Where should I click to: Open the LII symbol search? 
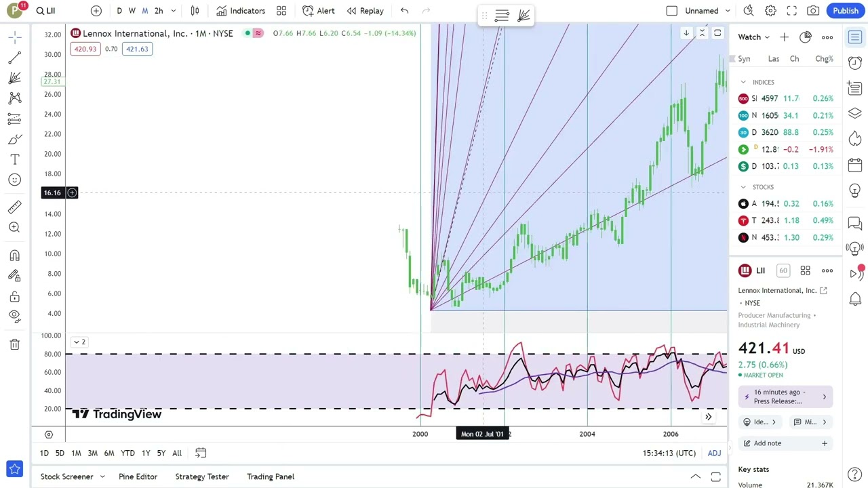pyautogui.click(x=45, y=11)
